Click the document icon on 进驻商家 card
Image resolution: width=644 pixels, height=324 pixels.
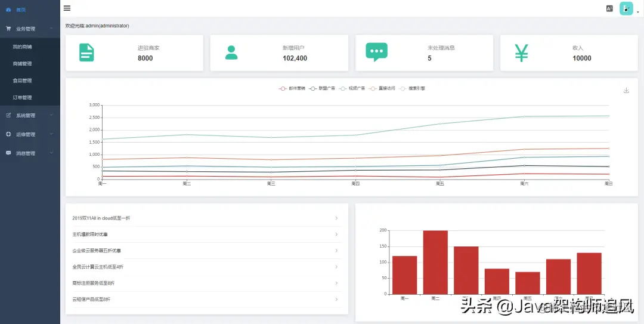86,53
